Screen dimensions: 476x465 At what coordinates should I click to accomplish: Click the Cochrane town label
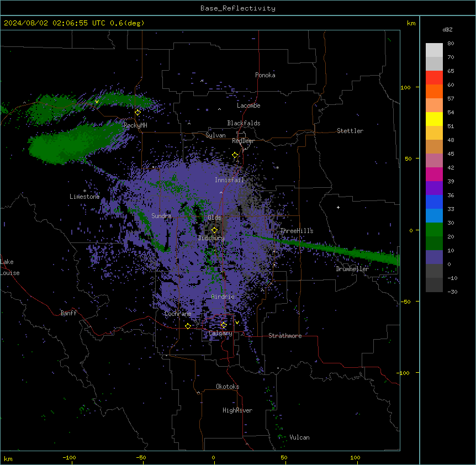point(178,314)
